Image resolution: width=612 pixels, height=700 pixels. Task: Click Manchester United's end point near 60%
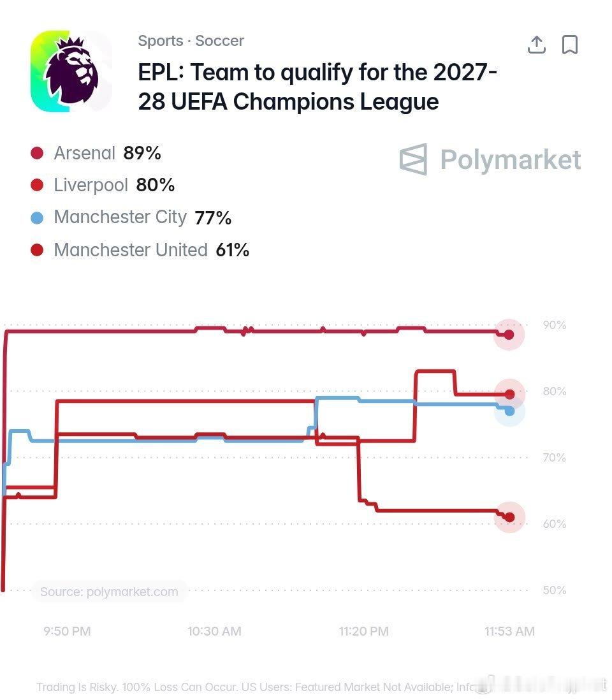[509, 517]
